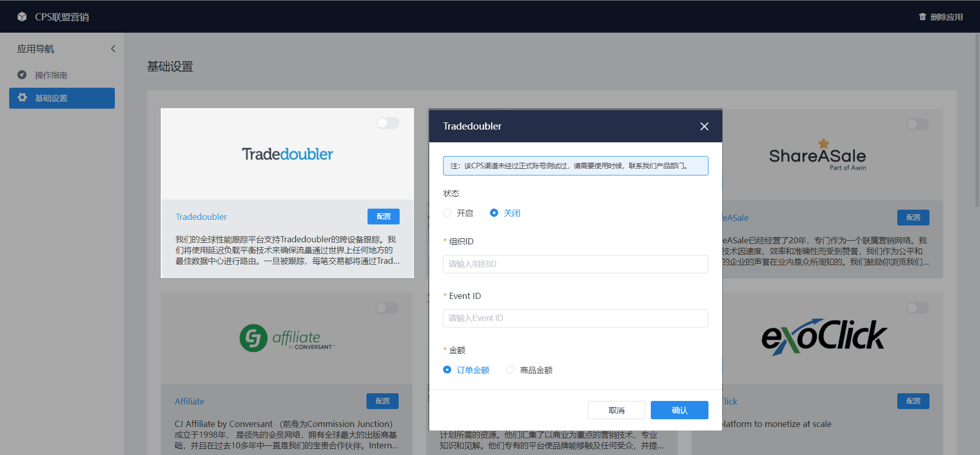This screenshot has height=455, width=980.
Task: Click 配置 button on Tradedoubler card
Action: point(383,216)
